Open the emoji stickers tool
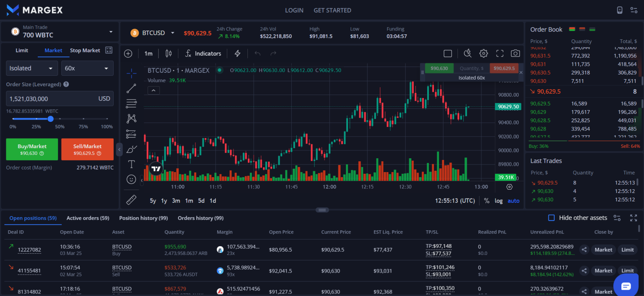 click(131, 179)
